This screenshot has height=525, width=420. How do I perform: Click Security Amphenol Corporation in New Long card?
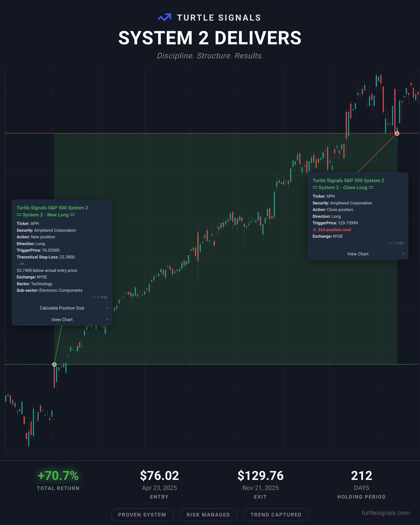tap(46, 230)
